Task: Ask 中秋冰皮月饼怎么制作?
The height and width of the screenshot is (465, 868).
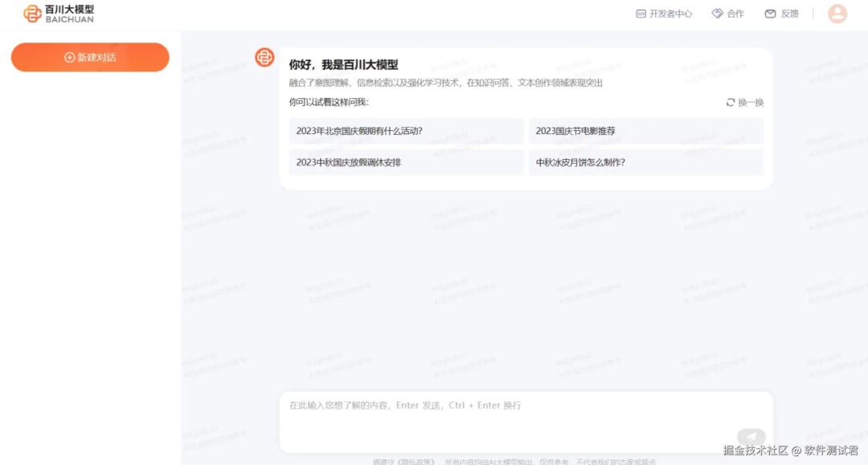Action: tap(646, 162)
